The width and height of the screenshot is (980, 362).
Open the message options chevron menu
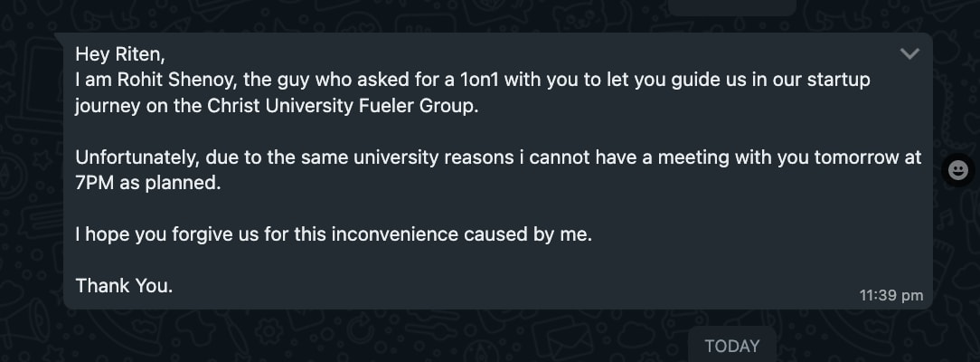[x=909, y=54]
